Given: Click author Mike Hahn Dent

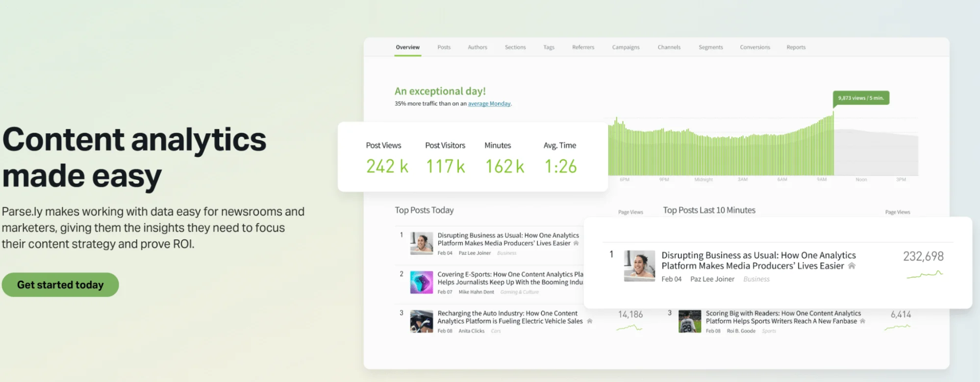Looking at the screenshot, I should 476,292.
